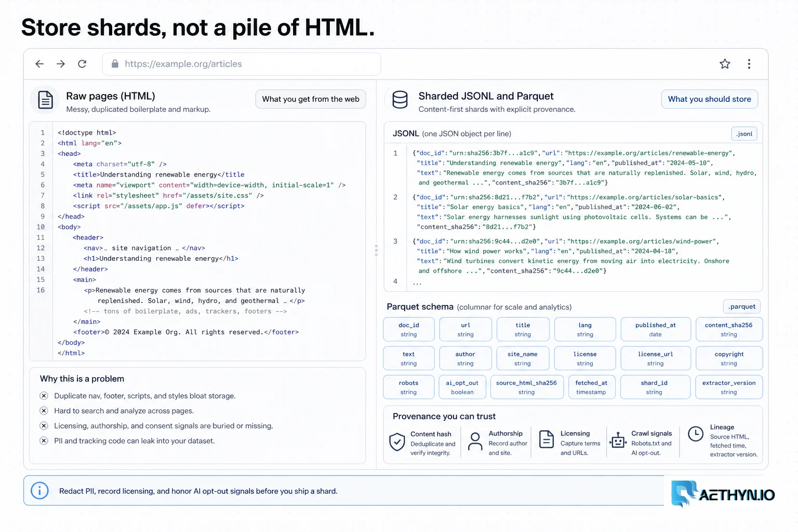The width and height of the screenshot is (798, 532).
Task: Click the Content hash shield icon
Action: click(397, 442)
